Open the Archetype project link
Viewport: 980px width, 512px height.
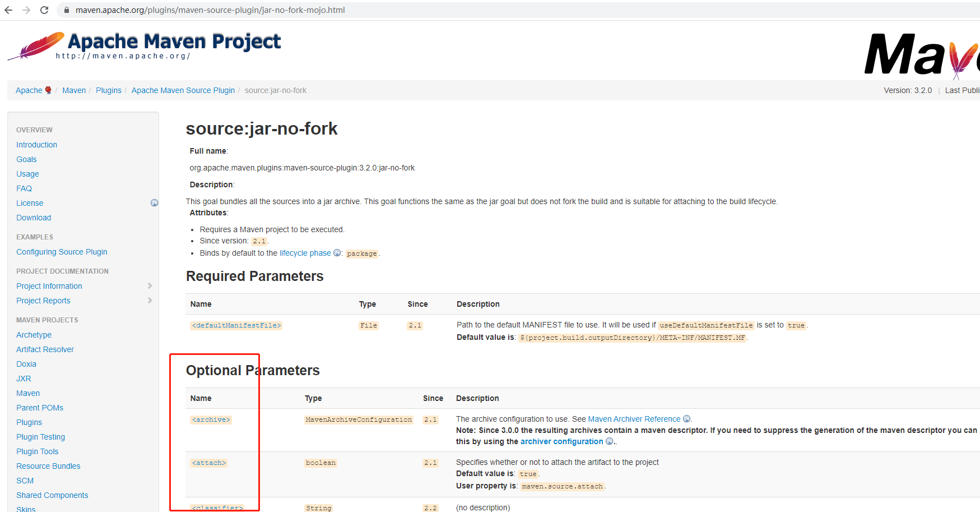34,335
